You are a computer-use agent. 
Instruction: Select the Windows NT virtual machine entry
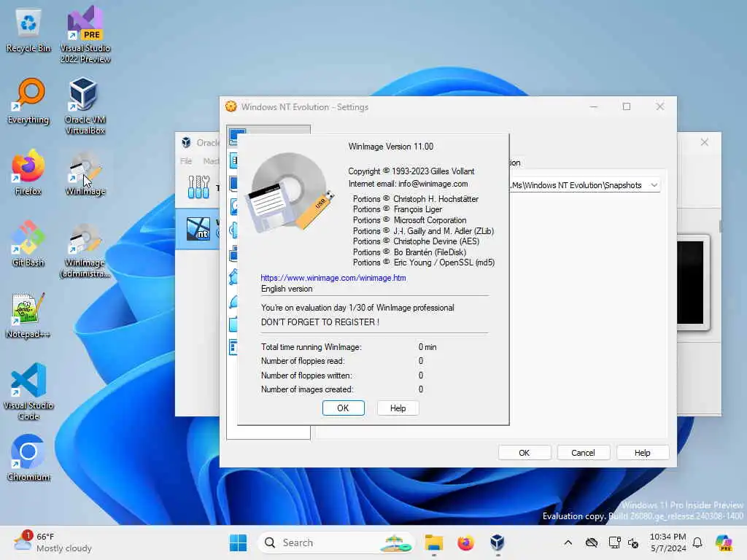click(198, 228)
